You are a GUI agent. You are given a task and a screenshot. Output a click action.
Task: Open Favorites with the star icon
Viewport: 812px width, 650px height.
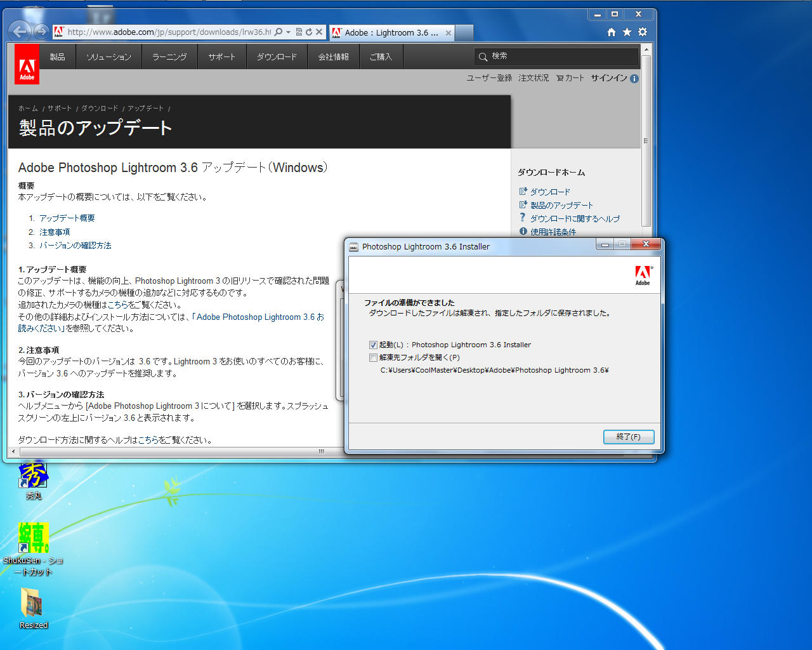(627, 32)
